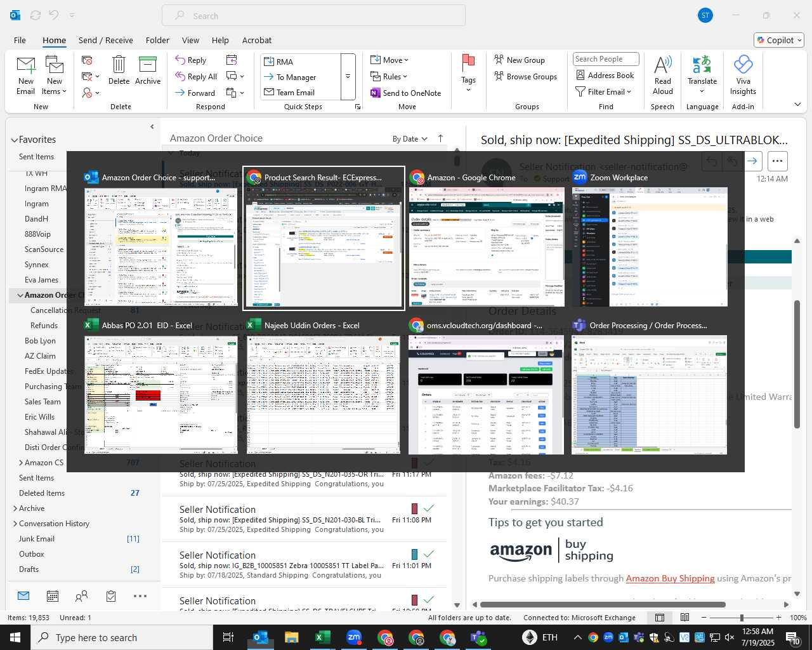Open the Copilot dropdown
Screen dimensions: 812x650
pyautogui.click(x=779, y=40)
